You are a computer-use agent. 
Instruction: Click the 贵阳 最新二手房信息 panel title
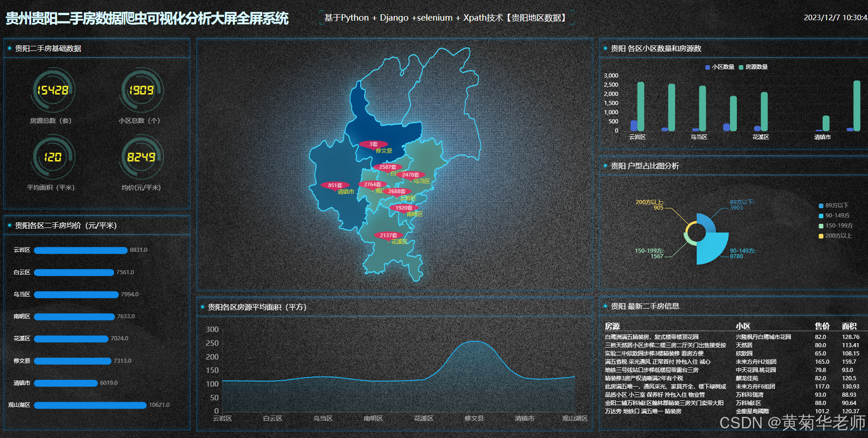click(645, 306)
